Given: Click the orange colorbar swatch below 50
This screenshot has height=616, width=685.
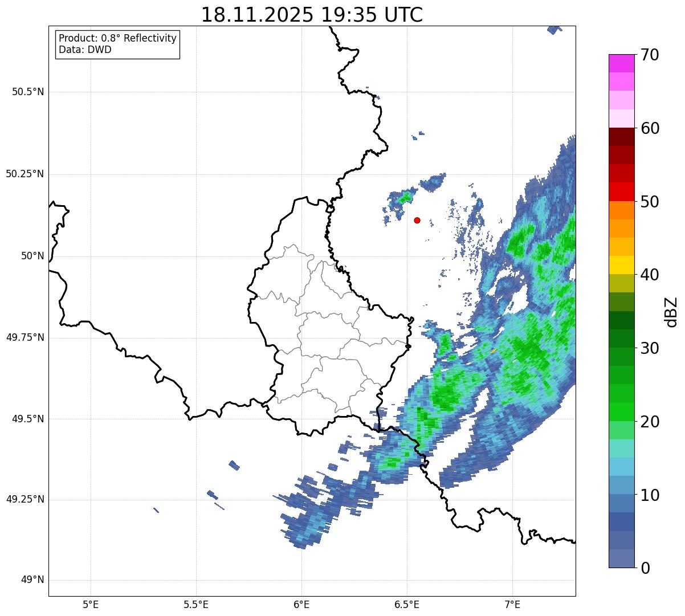Looking at the screenshot, I should point(622,210).
